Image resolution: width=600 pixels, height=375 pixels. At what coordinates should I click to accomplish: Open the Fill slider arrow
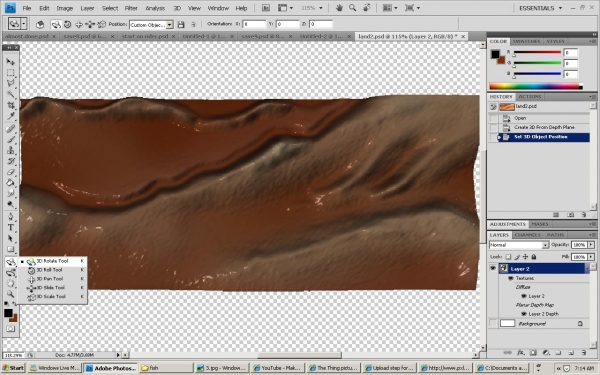(591, 257)
